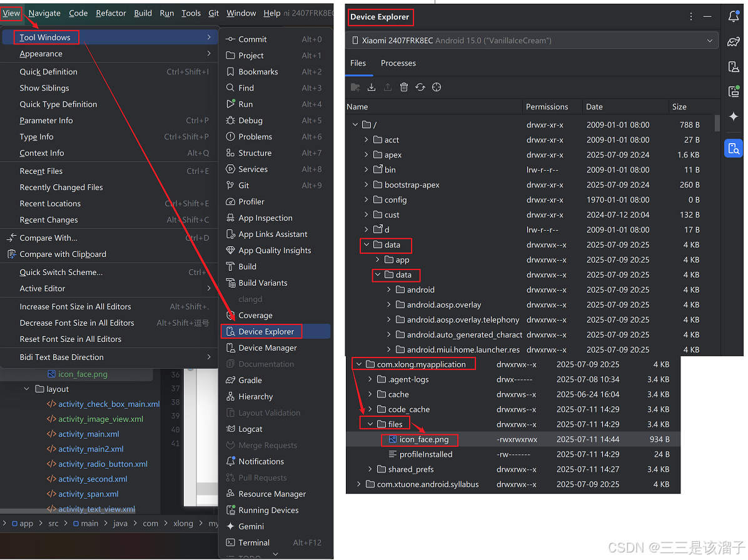The width and height of the screenshot is (748, 560).
Task: Click the download (save as) toolbar icon
Action: coord(371,87)
